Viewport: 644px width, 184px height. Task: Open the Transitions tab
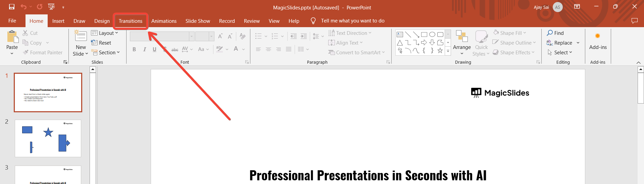coord(131,21)
